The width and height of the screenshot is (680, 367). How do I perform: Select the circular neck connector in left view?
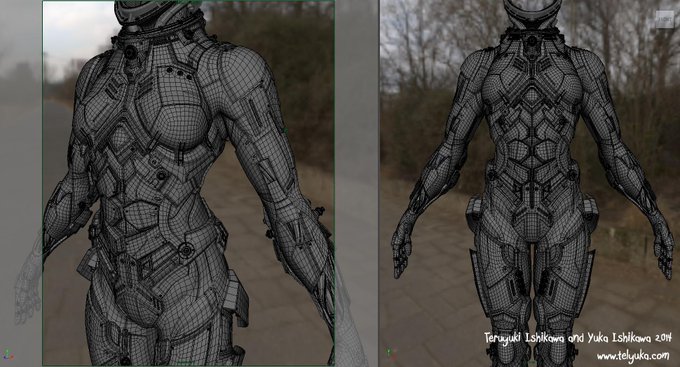tap(130, 52)
